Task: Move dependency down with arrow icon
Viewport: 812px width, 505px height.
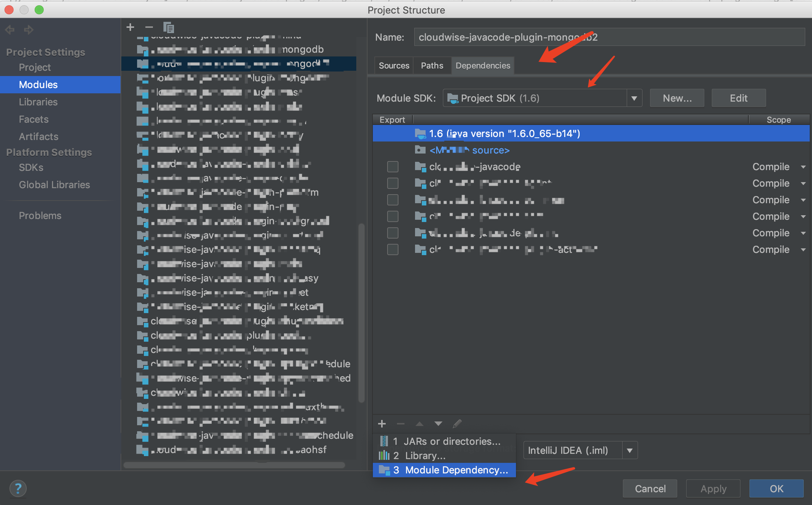Action: 438,424
